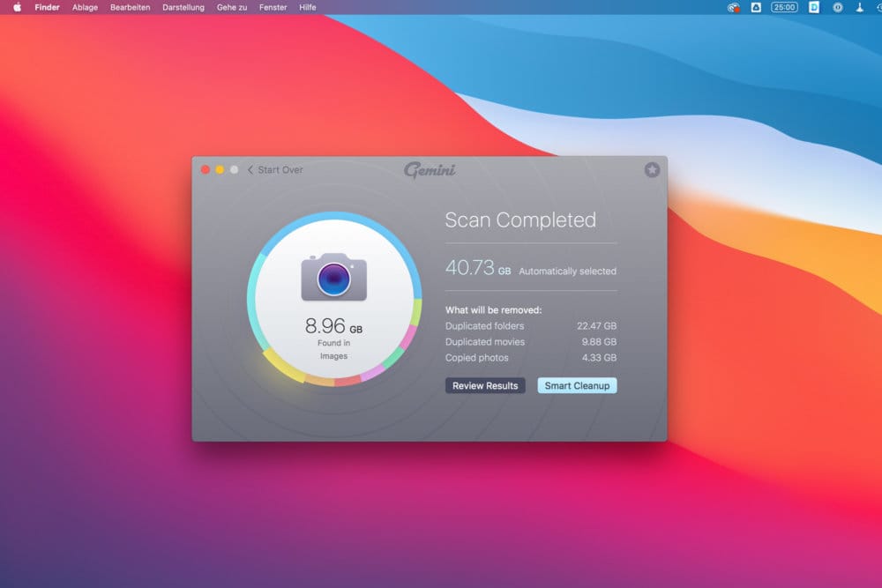The width and height of the screenshot is (882, 588).
Task: Open the Finder menu
Action: pyautogui.click(x=47, y=7)
